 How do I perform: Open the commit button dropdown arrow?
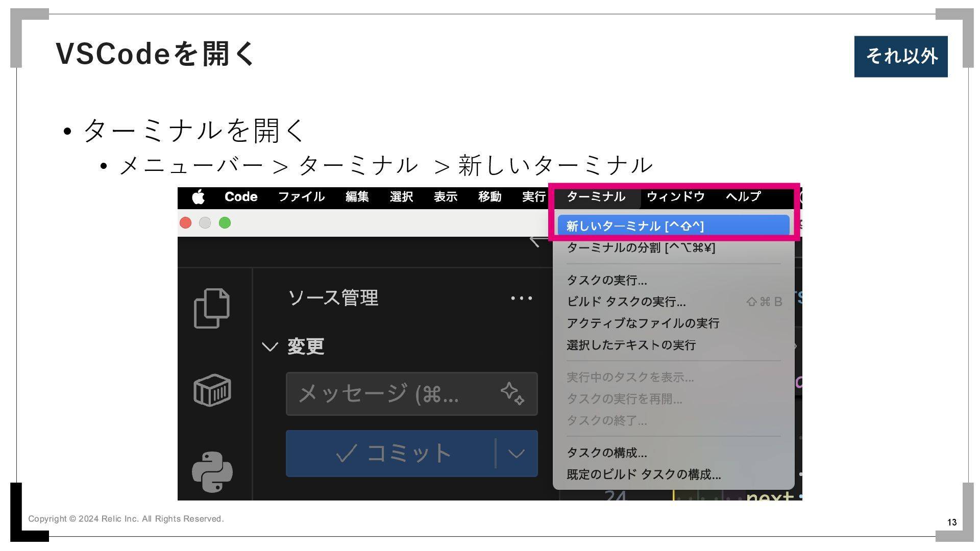[517, 454]
